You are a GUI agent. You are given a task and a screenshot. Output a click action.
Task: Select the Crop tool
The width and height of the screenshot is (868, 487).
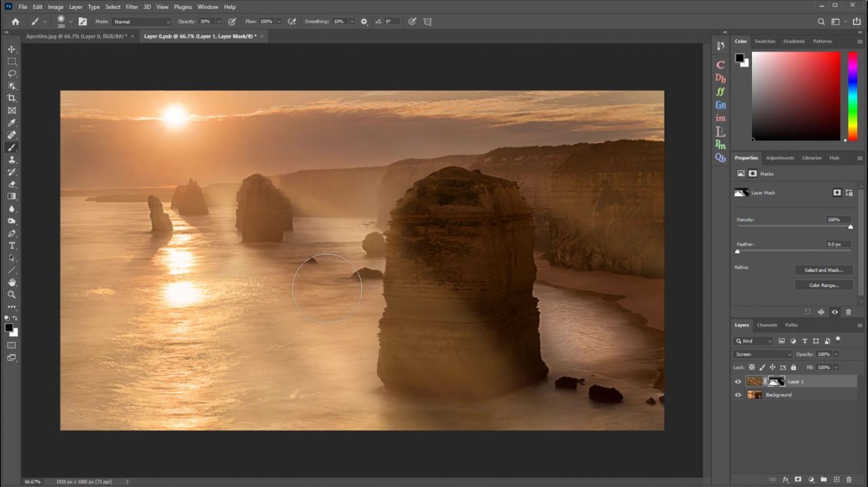click(12, 98)
